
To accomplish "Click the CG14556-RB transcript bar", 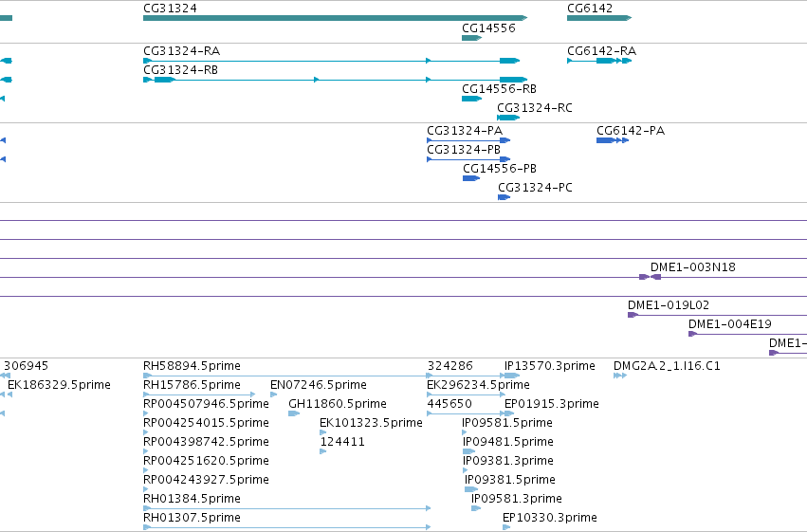I will pyautogui.click(x=471, y=99).
